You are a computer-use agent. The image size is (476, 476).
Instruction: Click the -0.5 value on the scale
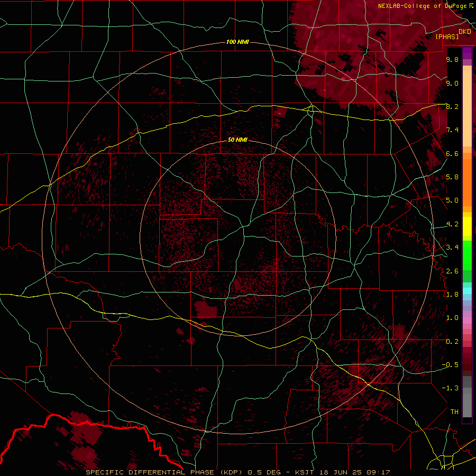pyautogui.click(x=450, y=365)
